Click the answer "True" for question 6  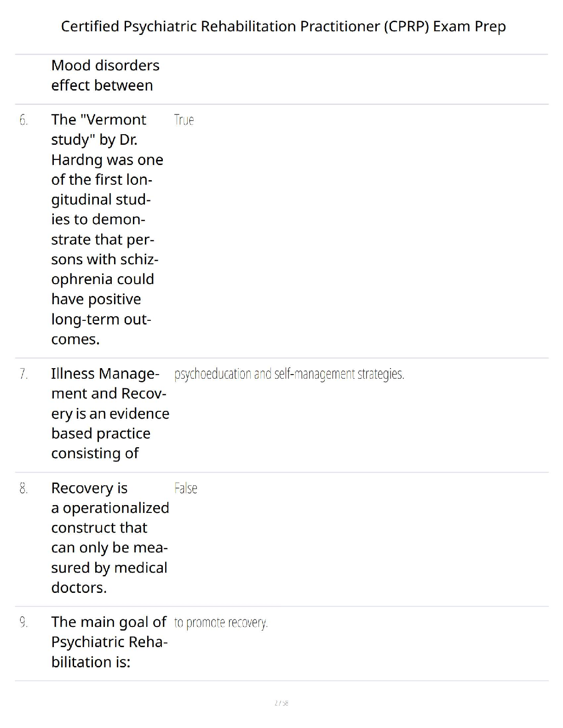(184, 120)
